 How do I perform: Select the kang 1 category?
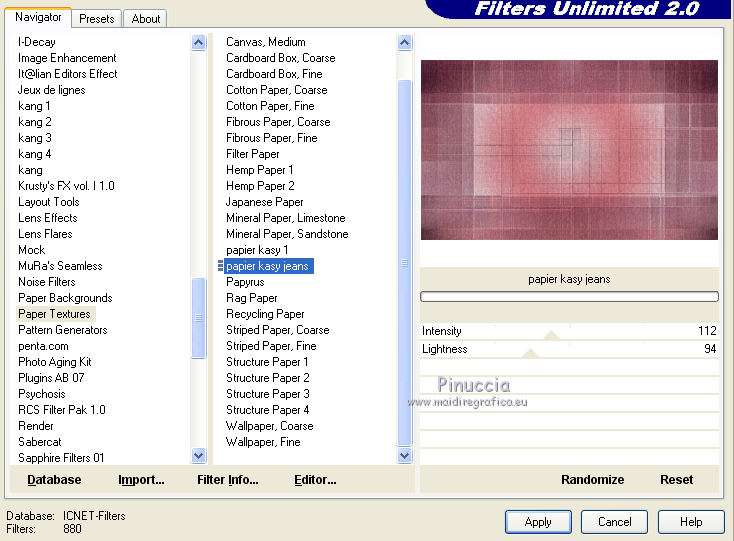click(x=34, y=106)
